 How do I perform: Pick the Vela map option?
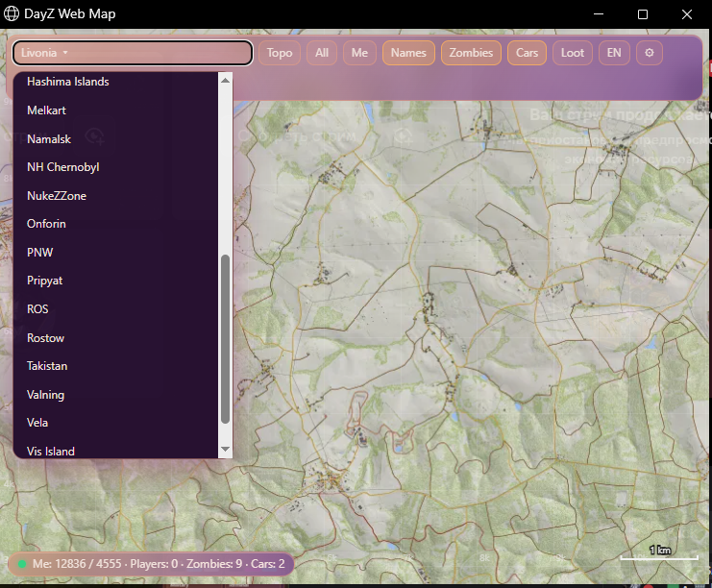116,423
